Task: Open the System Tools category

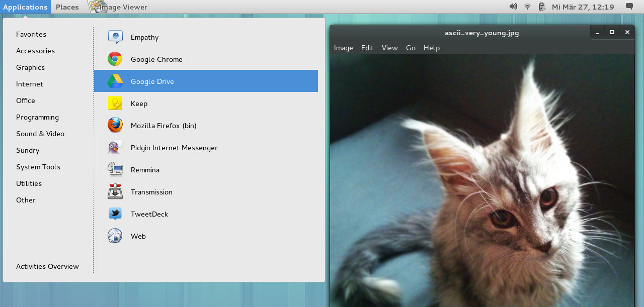Action: (38, 167)
